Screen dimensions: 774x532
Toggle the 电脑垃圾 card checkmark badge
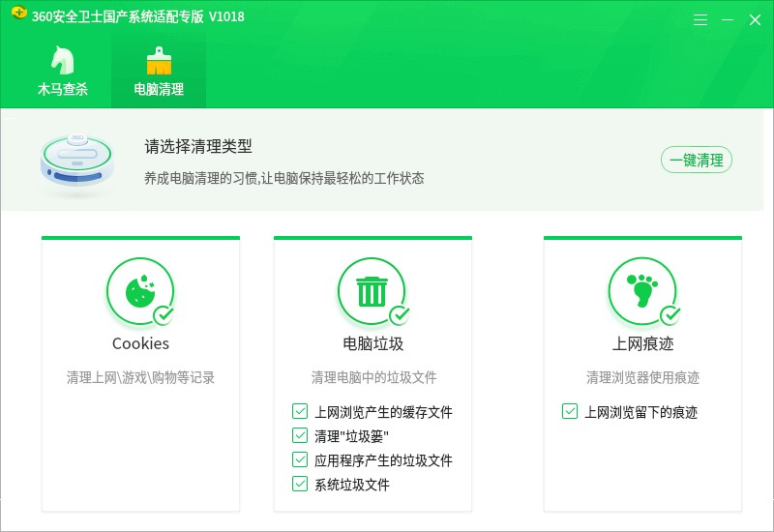pos(399,316)
